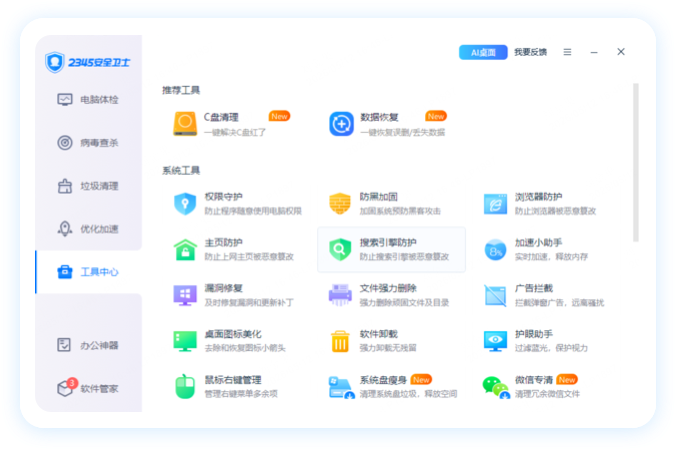Click the 护眼助手 eye monitor icon
The width and height of the screenshot is (676, 450).
tap(495, 341)
